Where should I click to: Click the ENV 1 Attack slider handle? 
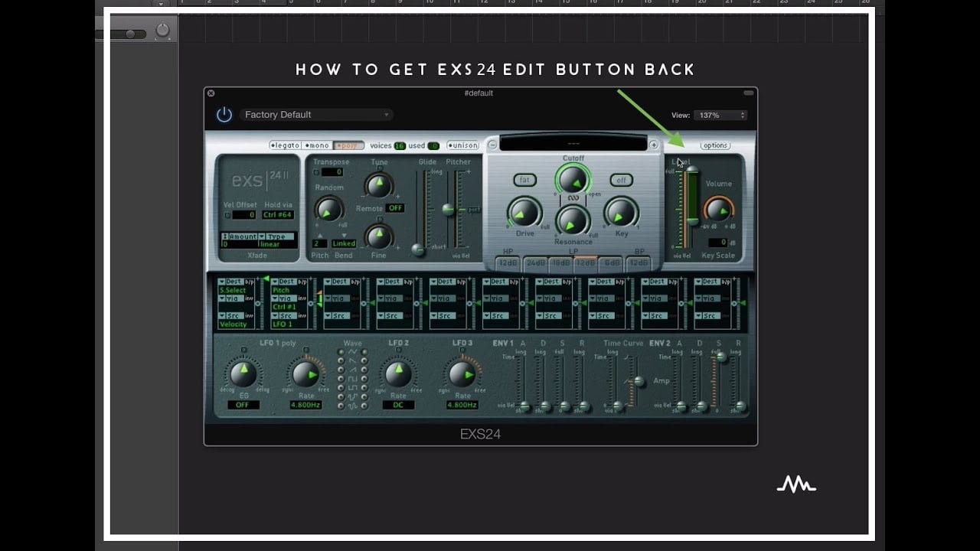pos(524,406)
